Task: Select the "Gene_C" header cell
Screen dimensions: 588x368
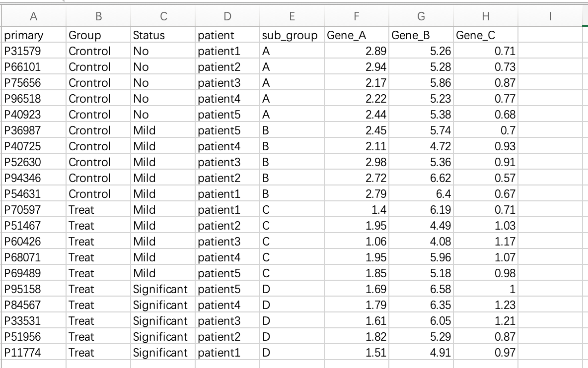Action: tap(475, 35)
